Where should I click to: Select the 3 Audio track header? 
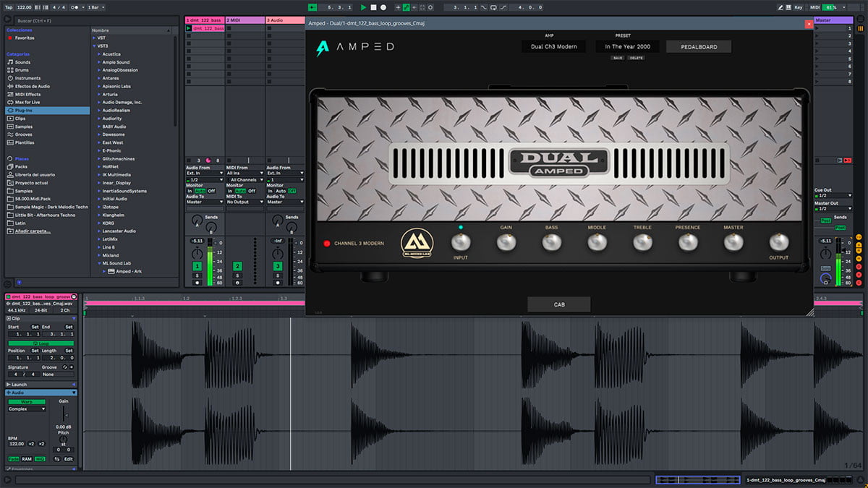coord(286,20)
